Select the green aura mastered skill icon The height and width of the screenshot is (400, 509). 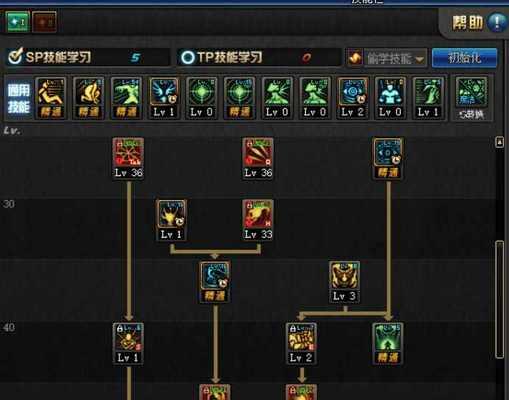pyautogui.click(x=388, y=344)
